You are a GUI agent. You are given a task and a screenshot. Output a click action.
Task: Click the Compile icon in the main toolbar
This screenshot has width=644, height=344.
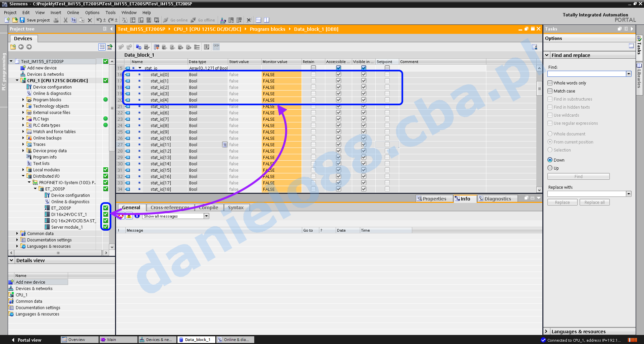(x=124, y=20)
